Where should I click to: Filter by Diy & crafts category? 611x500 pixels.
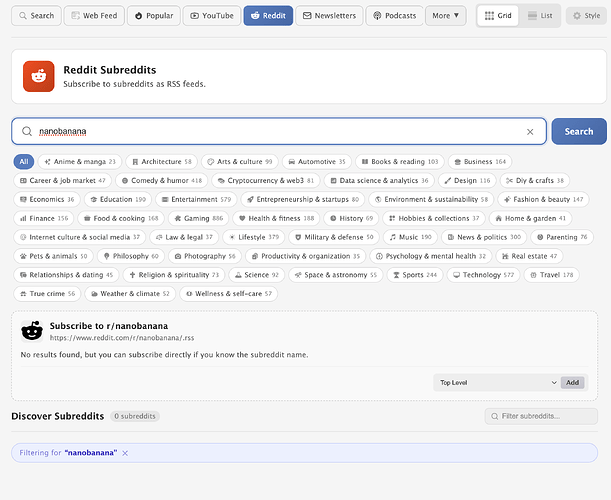[535, 180]
